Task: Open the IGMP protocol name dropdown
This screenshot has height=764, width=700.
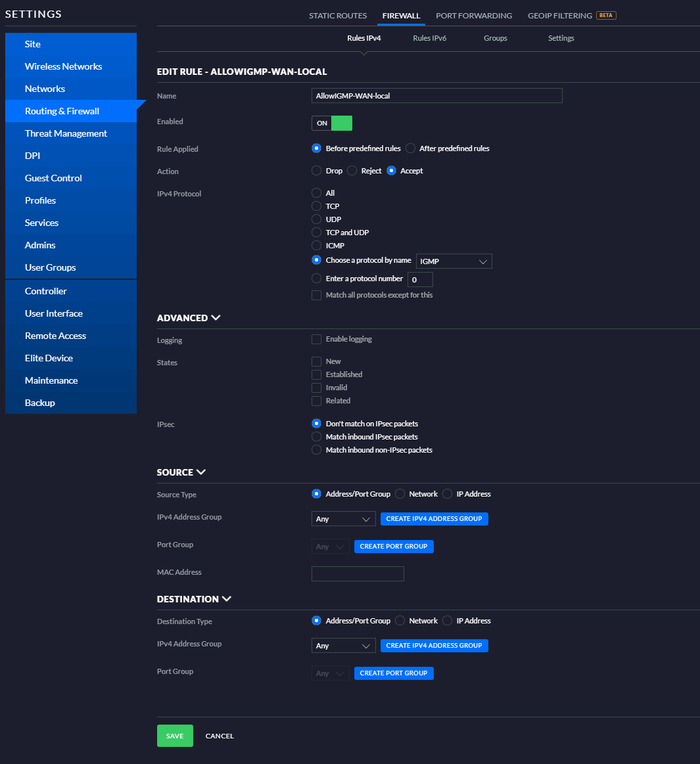Action: 454,261
